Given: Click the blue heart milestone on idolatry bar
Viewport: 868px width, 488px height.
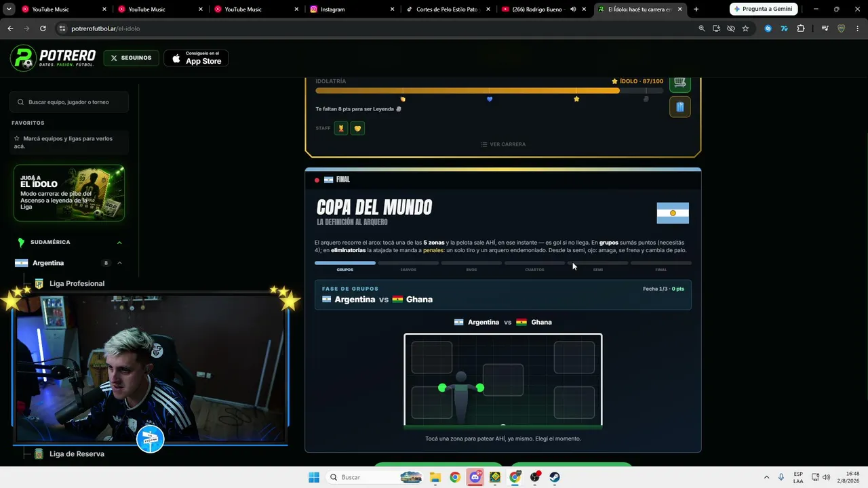Looking at the screenshot, I should pyautogui.click(x=490, y=99).
